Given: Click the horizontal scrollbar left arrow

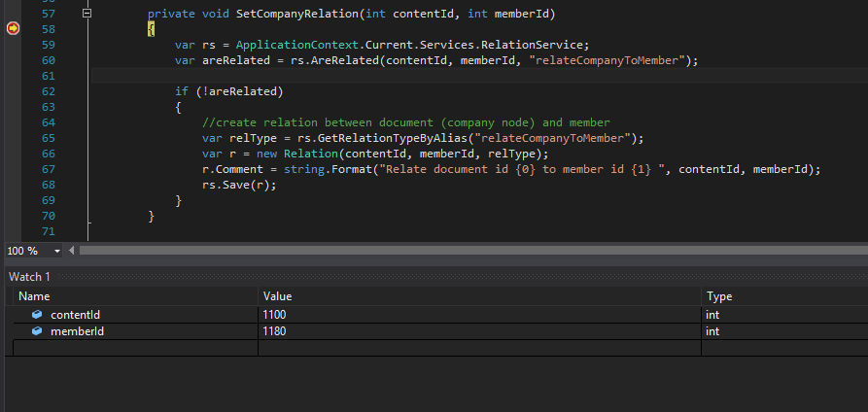Looking at the screenshot, I should tap(72, 251).
